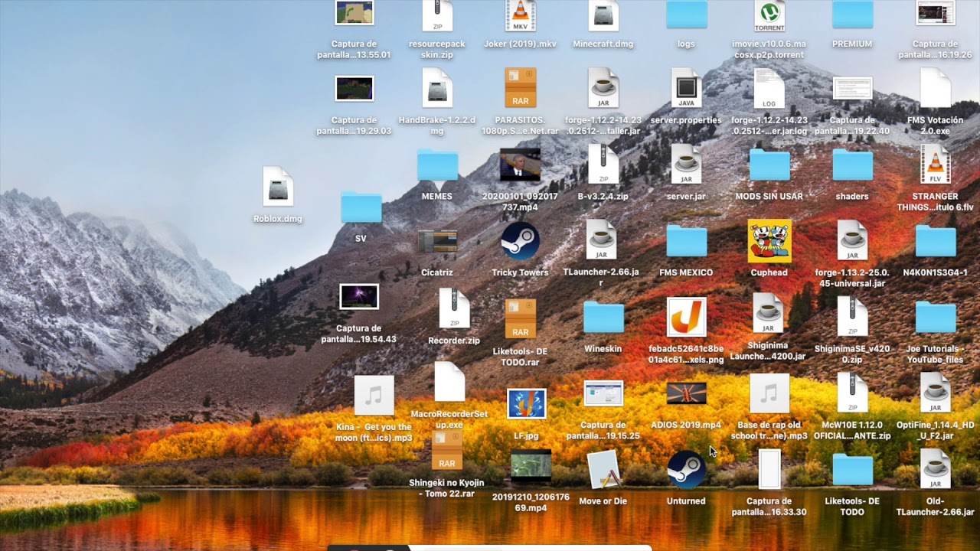Select the imovie torrent file icon
Image resolution: width=980 pixels, height=551 pixels.
769,15
